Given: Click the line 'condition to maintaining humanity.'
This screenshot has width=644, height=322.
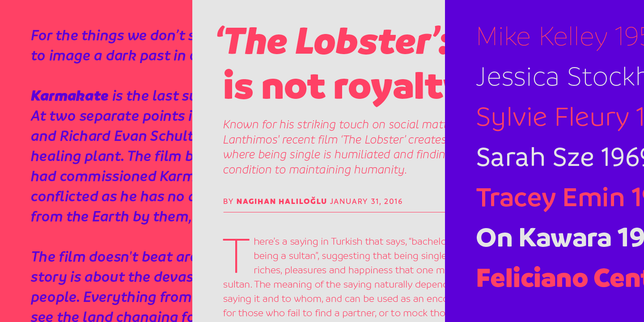Looking at the screenshot, I should [x=314, y=170].
